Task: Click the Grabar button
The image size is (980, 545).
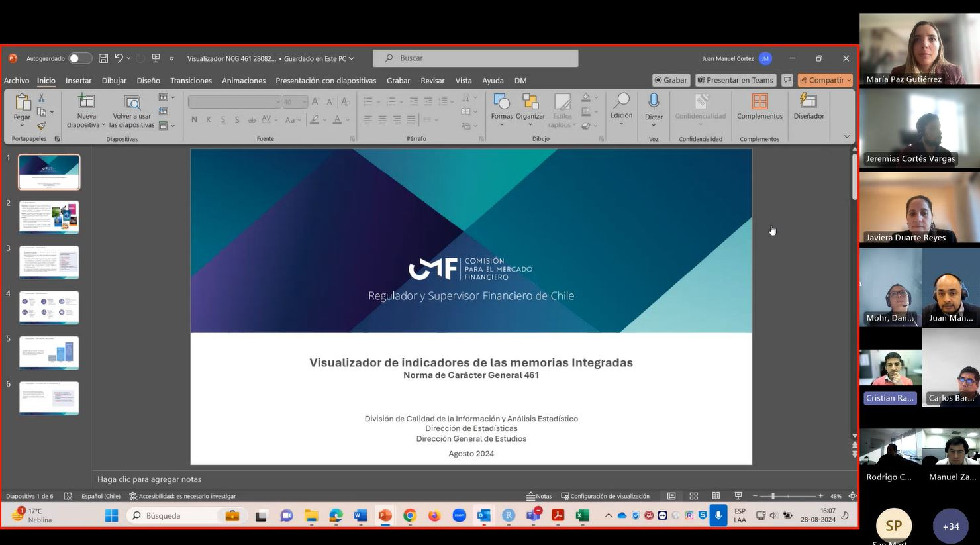Action: pos(671,80)
